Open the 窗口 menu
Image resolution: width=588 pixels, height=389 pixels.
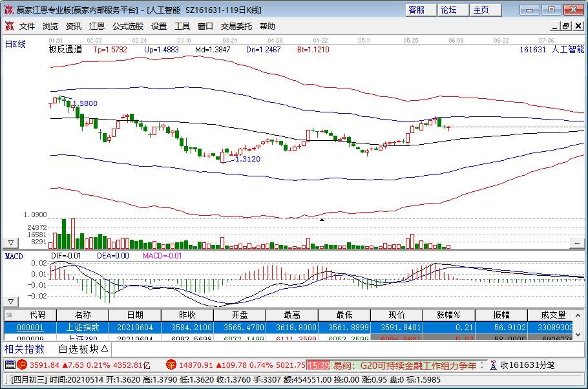[205, 26]
